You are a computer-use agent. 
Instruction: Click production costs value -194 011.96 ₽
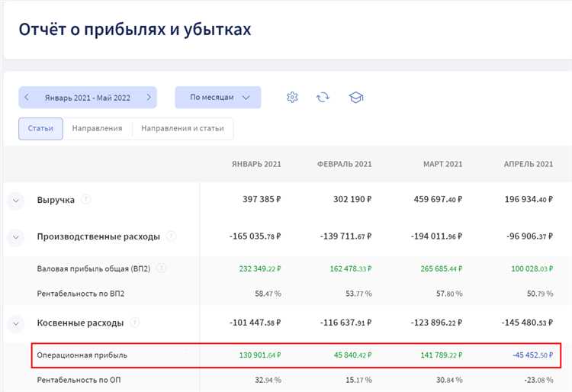(437, 236)
